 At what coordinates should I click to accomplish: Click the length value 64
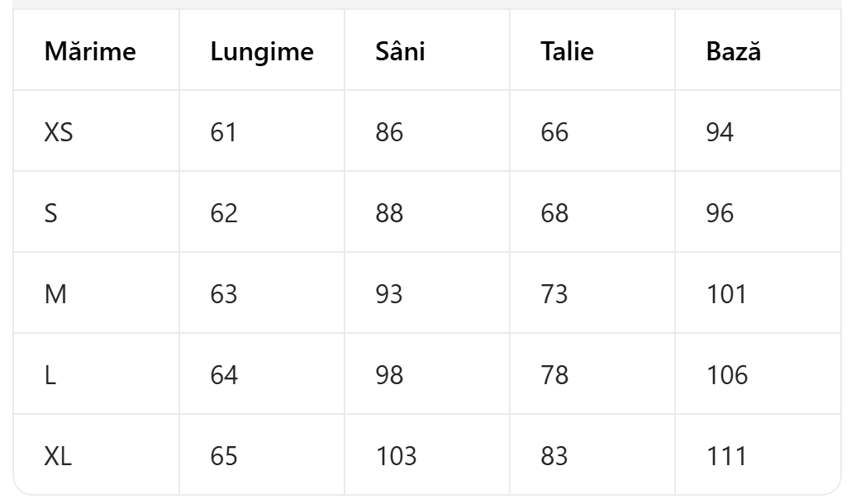(x=224, y=375)
